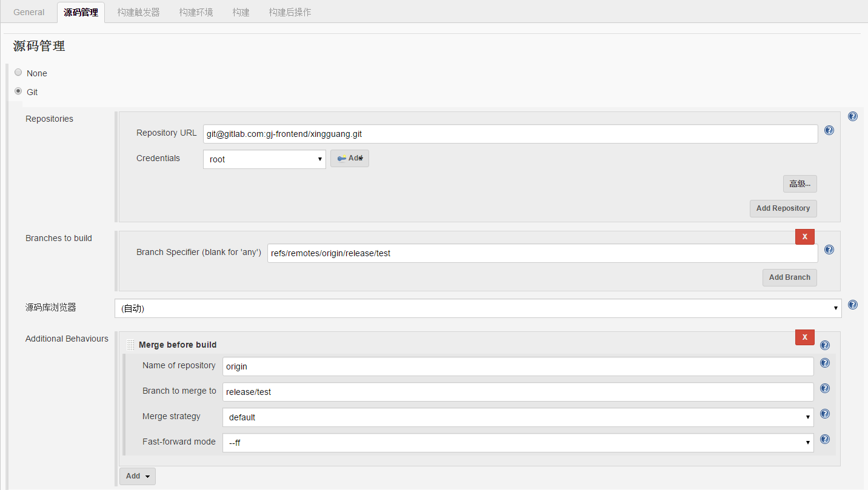This screenshot has width=868, height=490.
Task: Switch to the 构建 tab
Action: pos(241,12)
